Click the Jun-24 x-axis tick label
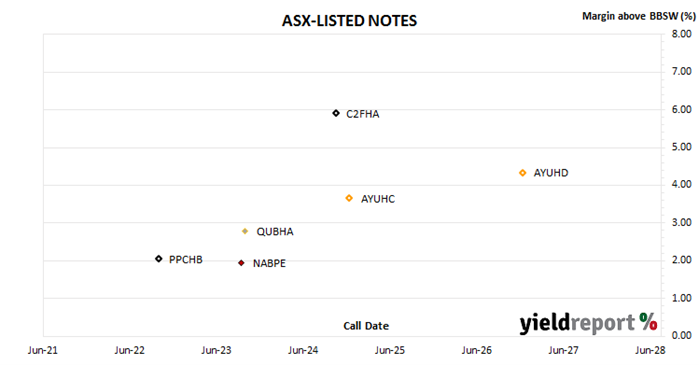The height and width of the screenshot is (365, 699). pyautogui.click(x=303, y=350)
